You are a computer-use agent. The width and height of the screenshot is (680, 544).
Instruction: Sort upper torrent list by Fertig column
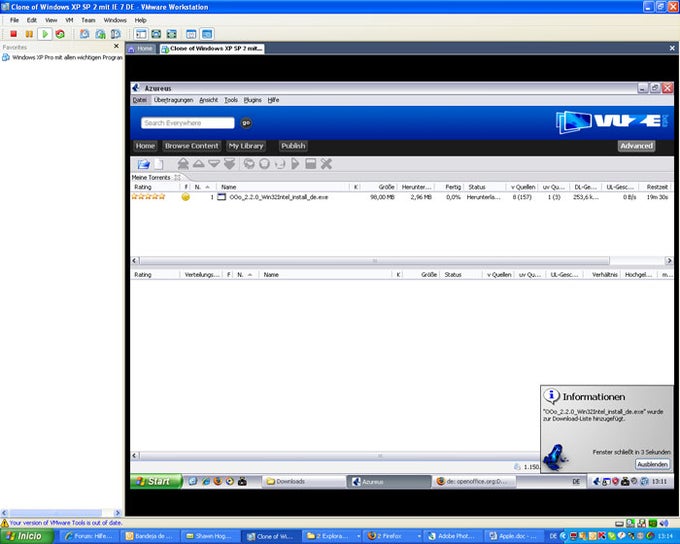(449, 187)
